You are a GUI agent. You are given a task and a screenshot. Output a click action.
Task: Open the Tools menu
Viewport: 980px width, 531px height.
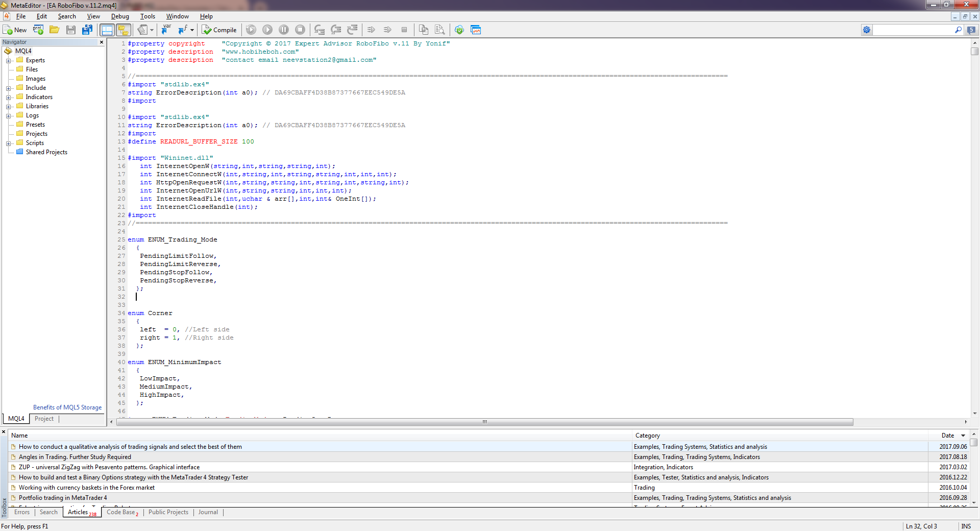pyautogui.click(x=148, y=16)
